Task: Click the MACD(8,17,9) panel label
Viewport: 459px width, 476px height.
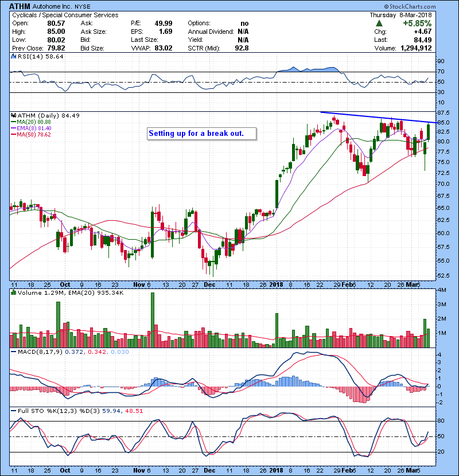Action: (40, 352)
